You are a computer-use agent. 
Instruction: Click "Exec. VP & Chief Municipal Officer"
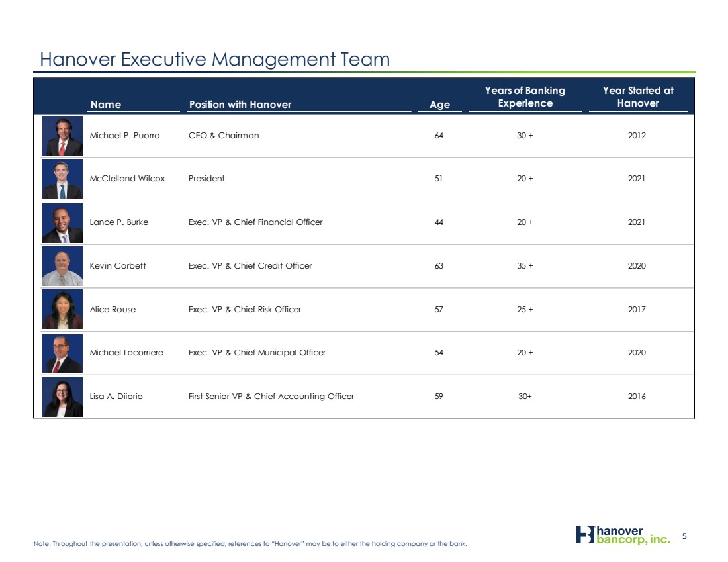pyautogui.click(x=257, y=353)
